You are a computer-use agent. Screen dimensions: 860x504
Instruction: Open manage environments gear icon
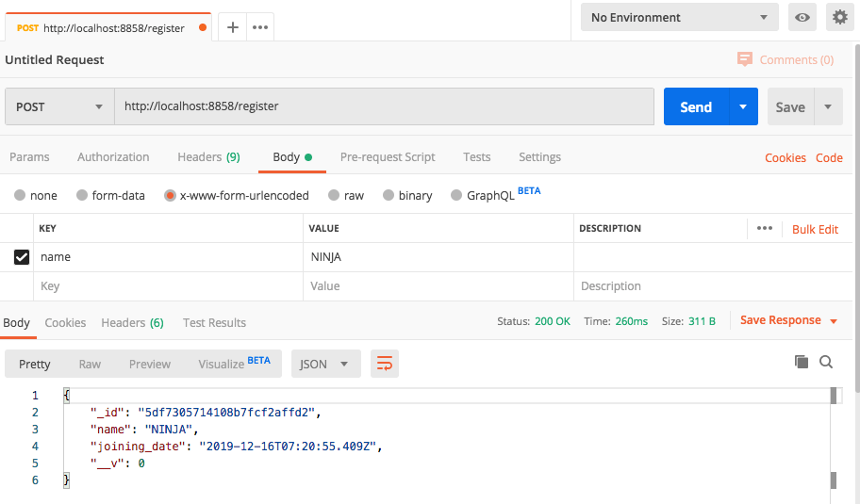point(838,17)
